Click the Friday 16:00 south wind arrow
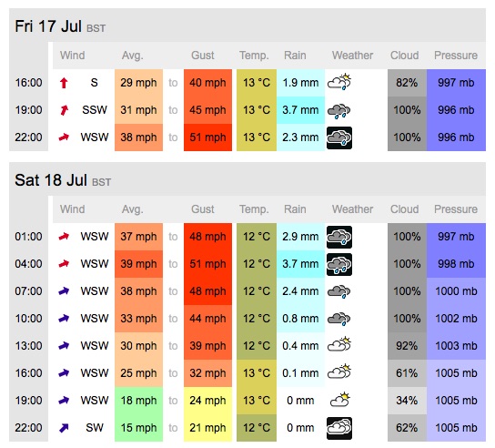The height and width of the screenshot is (448, 495). pos(64,83)
